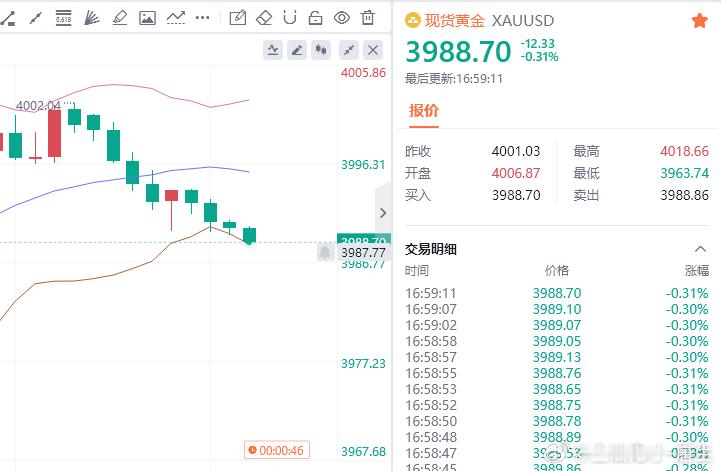
Task: Click the 时间 column header
Action: 417,270
